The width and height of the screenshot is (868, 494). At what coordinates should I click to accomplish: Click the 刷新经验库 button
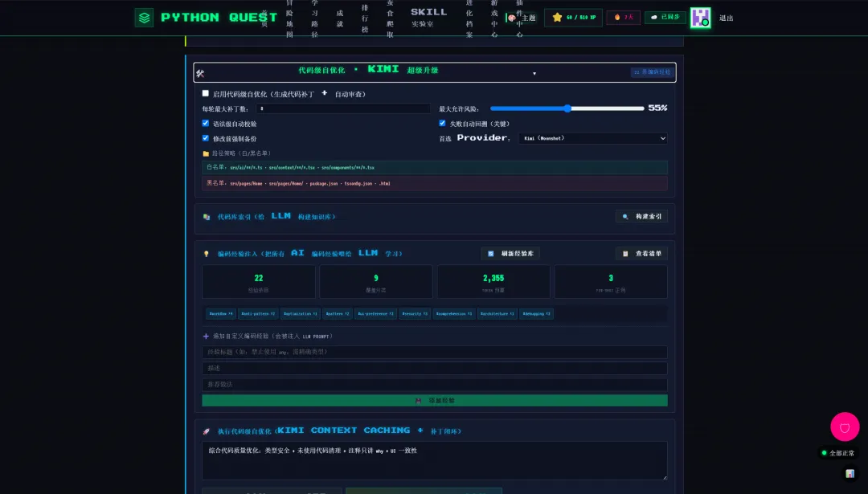coord(510,253)
